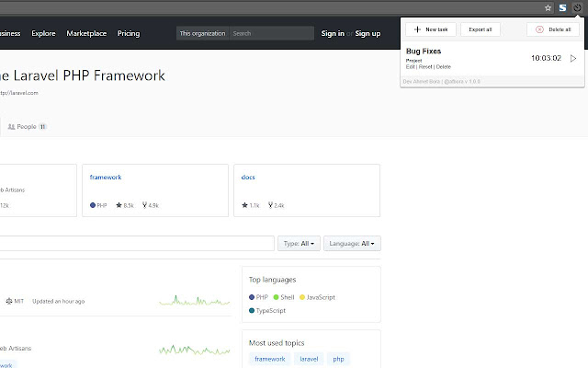Click the Bug Fixes task title
Image resolution: width=588 pixels, height=368 pixels.
tap(424, 52)
